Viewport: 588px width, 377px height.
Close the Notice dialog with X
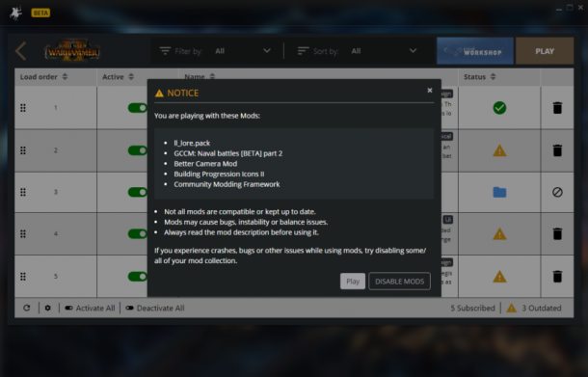[430, 90]
